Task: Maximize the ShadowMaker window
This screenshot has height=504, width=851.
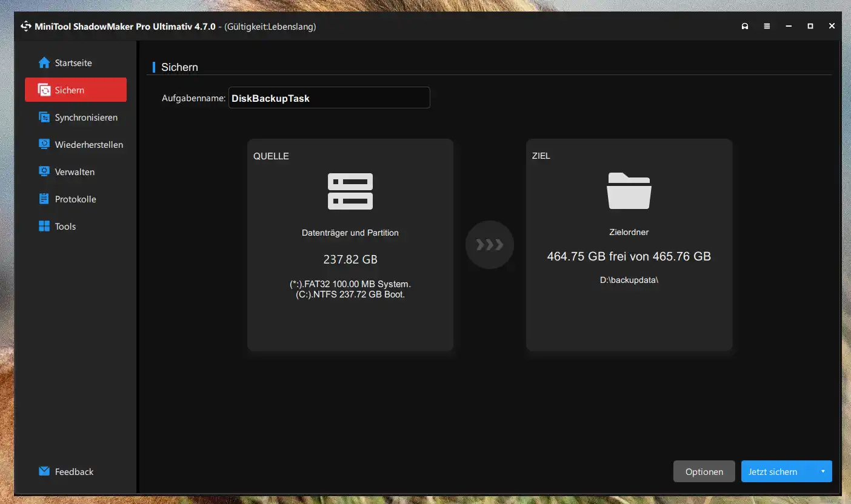Action: tap(810, 27)
